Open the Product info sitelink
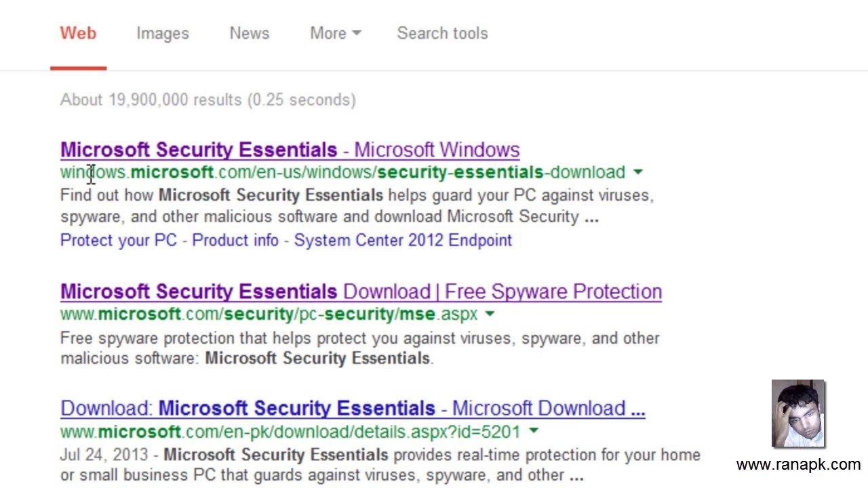Image resolution: width=868 pixels, height=488 pixels. [235, 240]
